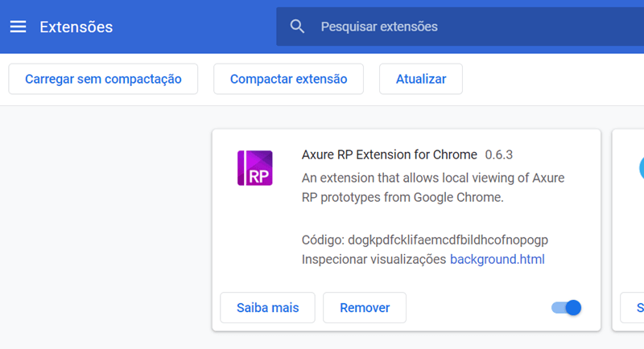
Task: Click the Axure extension description text
Action: [433, 187]
